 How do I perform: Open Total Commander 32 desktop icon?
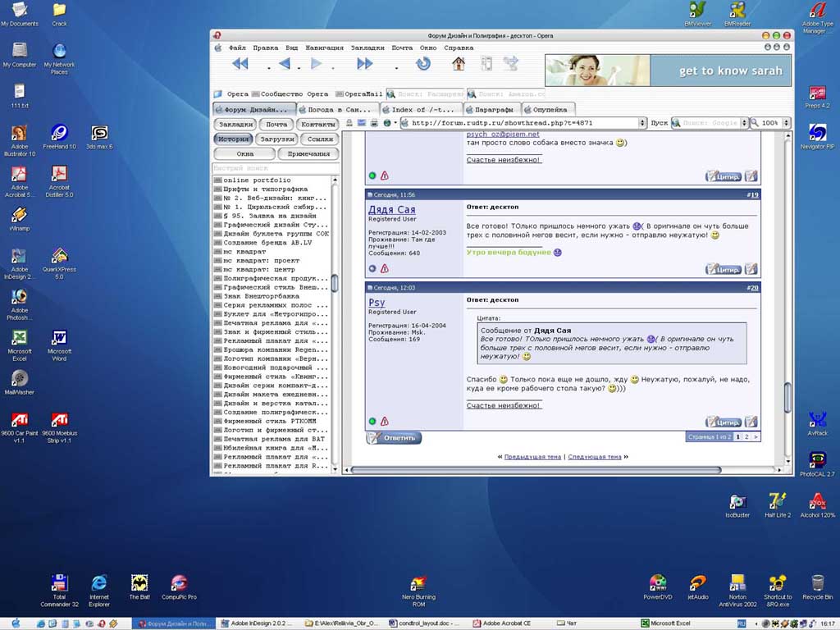coord(59,591)
